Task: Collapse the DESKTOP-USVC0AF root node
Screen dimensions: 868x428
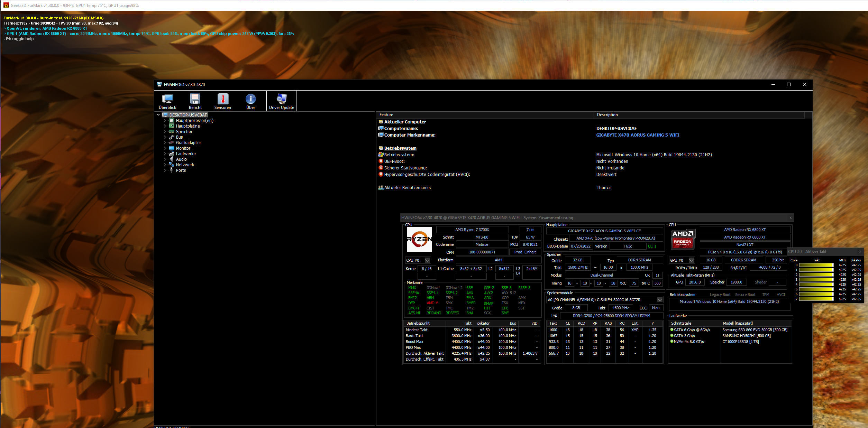Action: pyautogui.click(x=158, y=115)
